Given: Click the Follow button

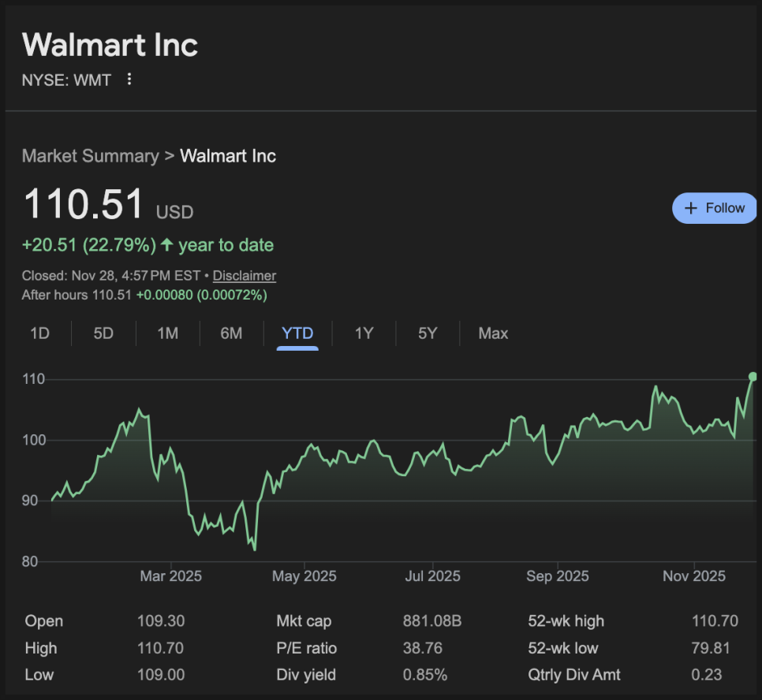Looking at the screenshot, I should coord(714,208).
